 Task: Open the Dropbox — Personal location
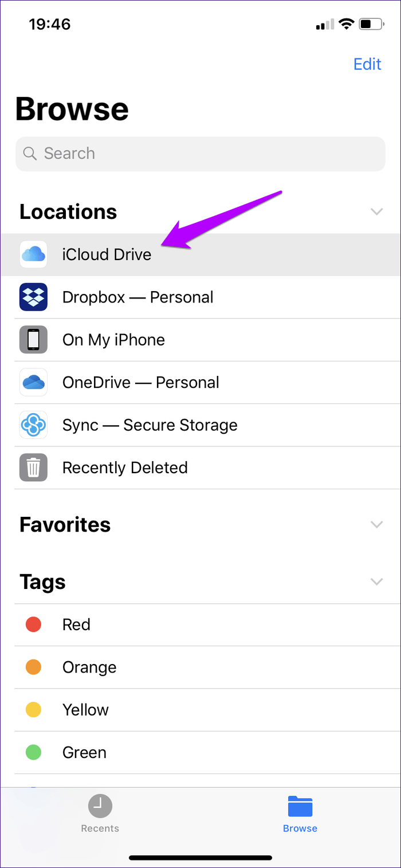[x=137, y=297]
